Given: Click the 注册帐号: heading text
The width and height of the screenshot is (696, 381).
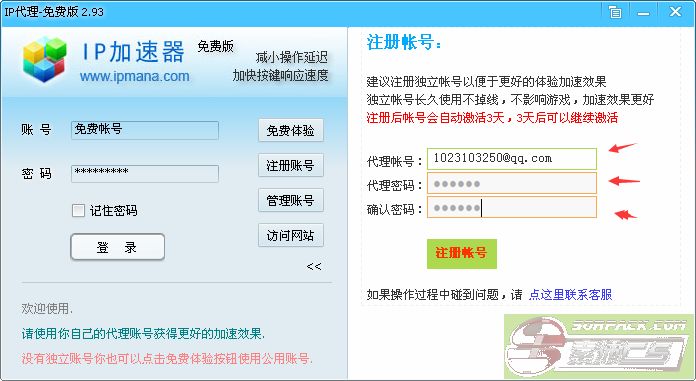Looking at the screenshot, I should click(404, 43).
